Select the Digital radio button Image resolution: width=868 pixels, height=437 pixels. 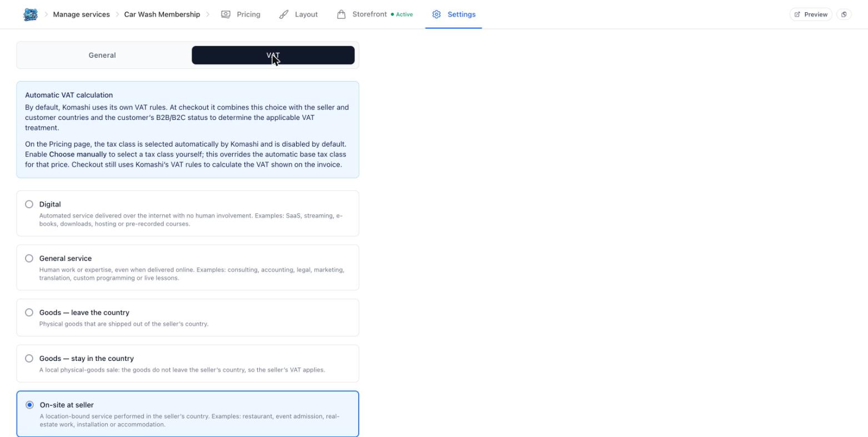[29, 204]
